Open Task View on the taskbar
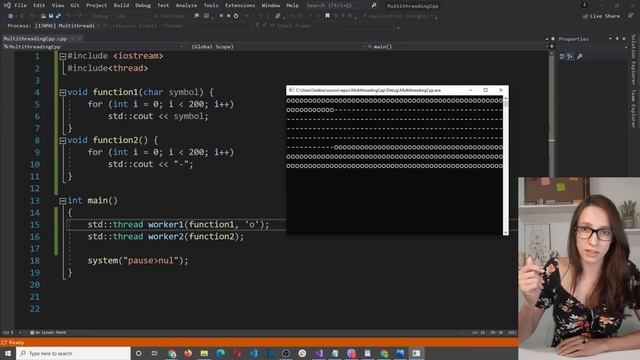The image size is (640, 360). point(155,353)
